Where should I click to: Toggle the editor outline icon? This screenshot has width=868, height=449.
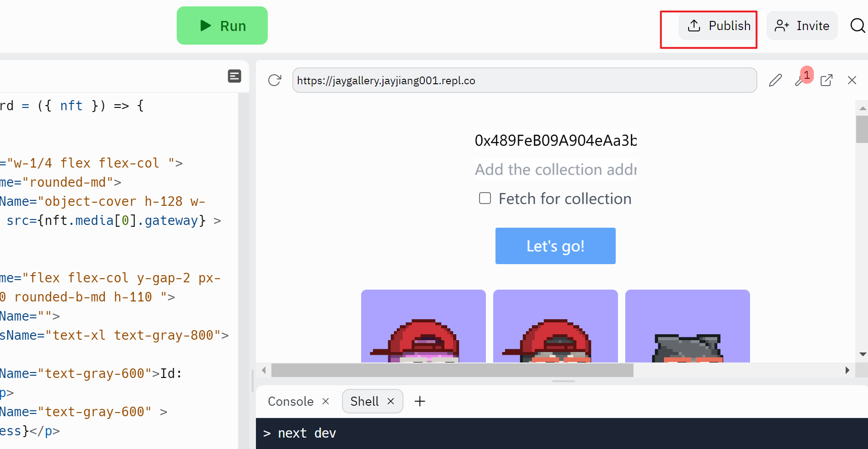235,76
